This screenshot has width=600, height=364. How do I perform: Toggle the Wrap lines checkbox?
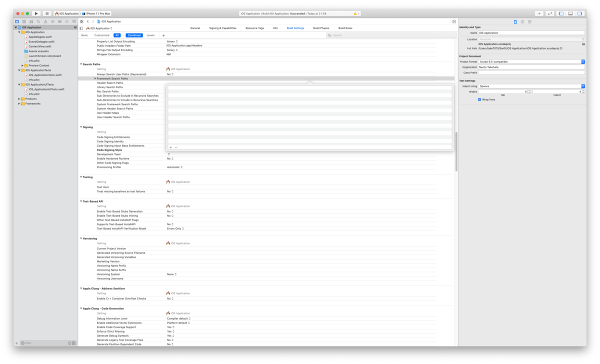point(479,99)
